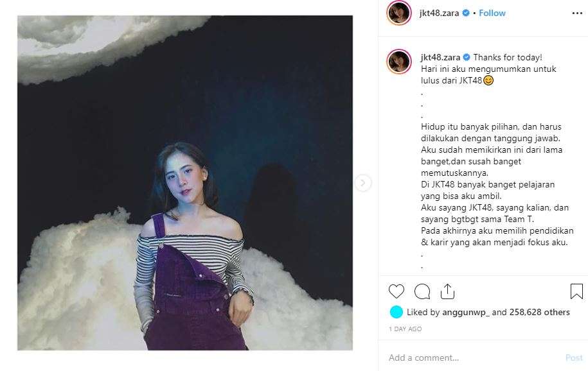Click the caption profile avatar

pyautogui.click(x=399, y=62)
